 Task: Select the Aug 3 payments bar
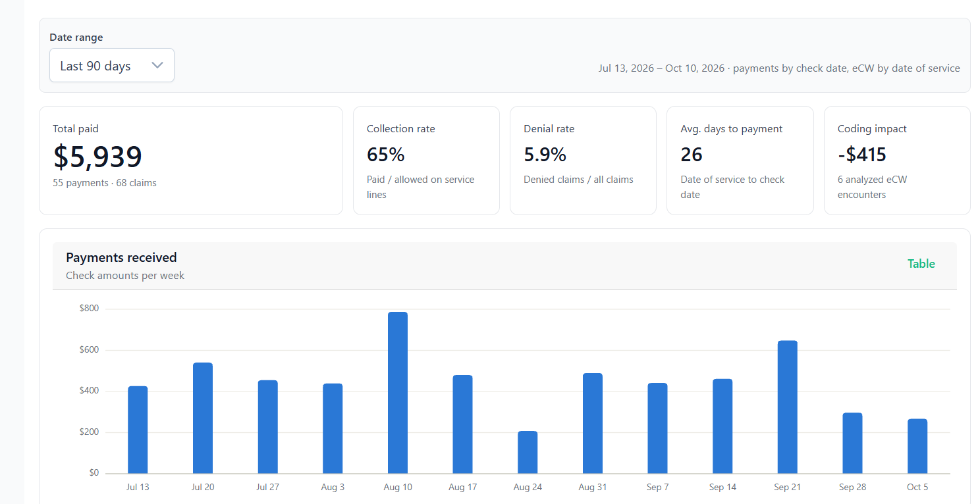tap(333, 428)
